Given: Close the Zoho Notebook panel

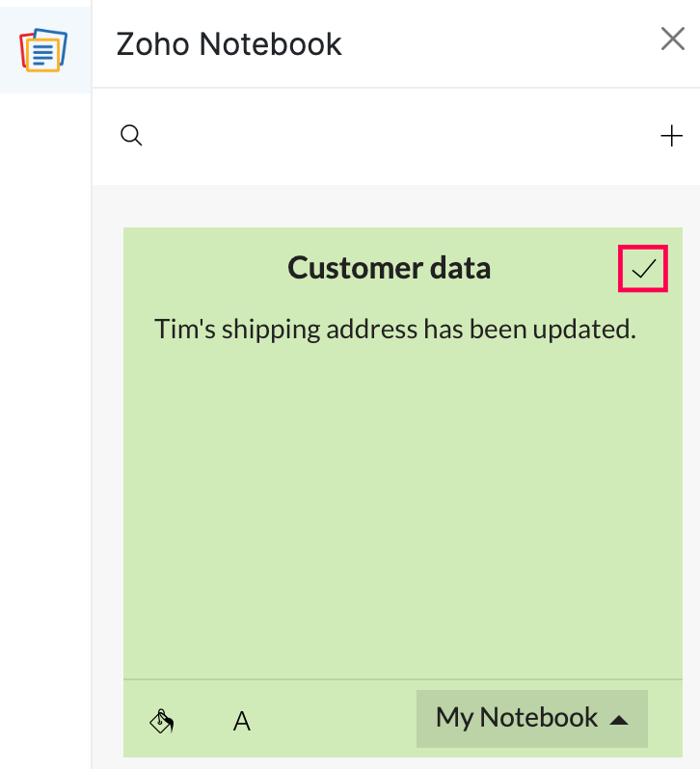Looking at the screenshot, I should pyautogui.click(x=672, y=40).
